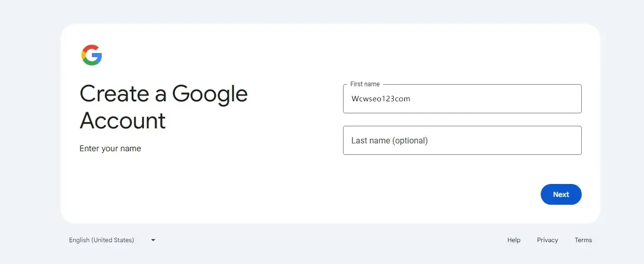Open the Terms link in footer

pos(583,240)
